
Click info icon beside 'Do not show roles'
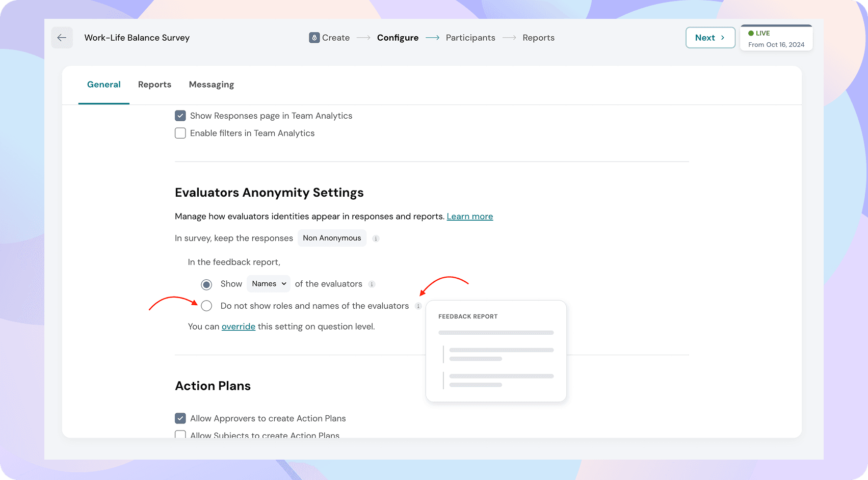point(418,306)
